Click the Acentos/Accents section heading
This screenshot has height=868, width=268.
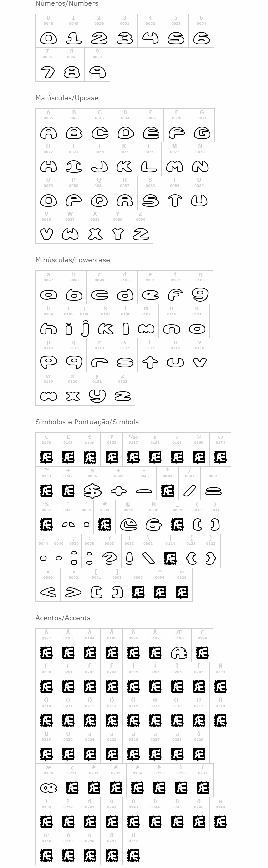coord(63,618)
